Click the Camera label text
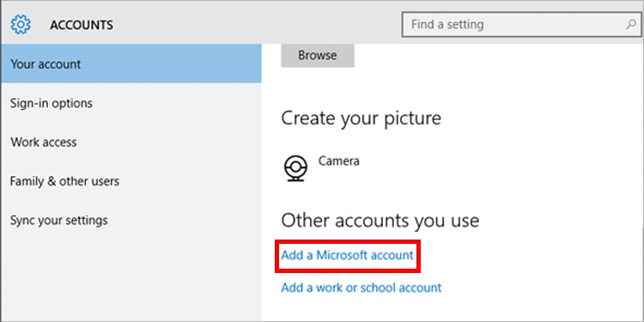 [x=339, y=161]
